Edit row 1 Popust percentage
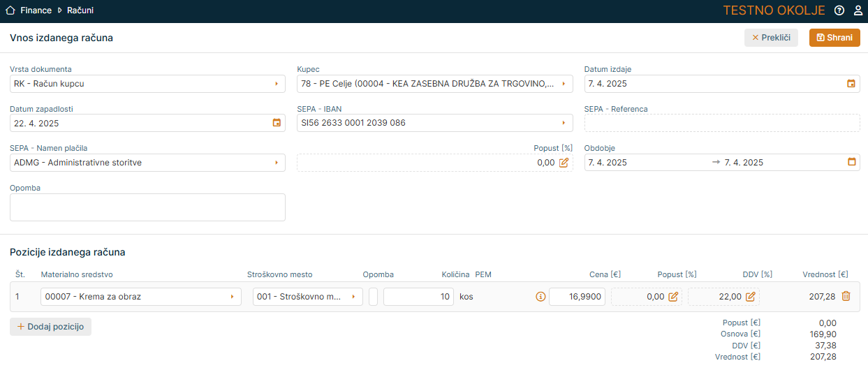 pos(673,297)
